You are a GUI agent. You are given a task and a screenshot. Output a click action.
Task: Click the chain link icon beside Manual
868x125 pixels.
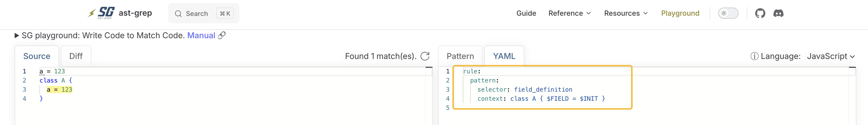[x=221, y=35]
